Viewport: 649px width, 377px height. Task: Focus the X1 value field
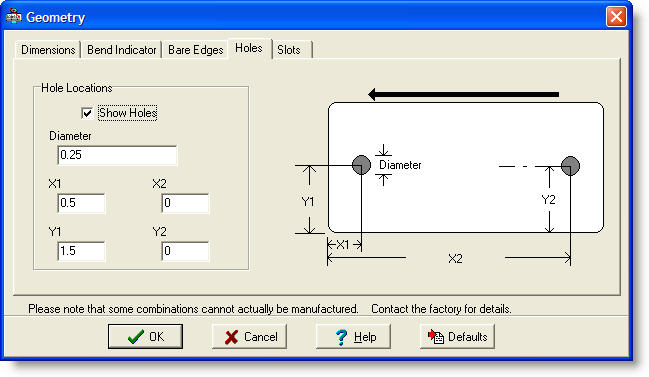tap(81, 203)
